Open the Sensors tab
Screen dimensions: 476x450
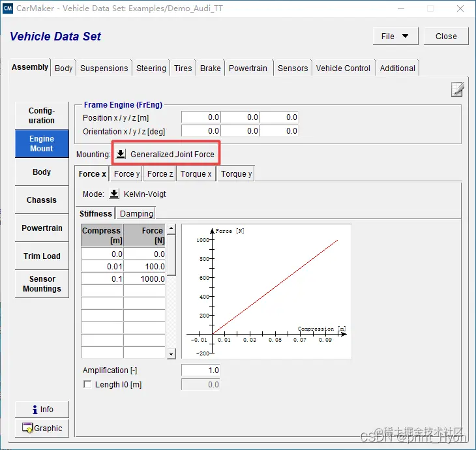(x=293, y=68)
